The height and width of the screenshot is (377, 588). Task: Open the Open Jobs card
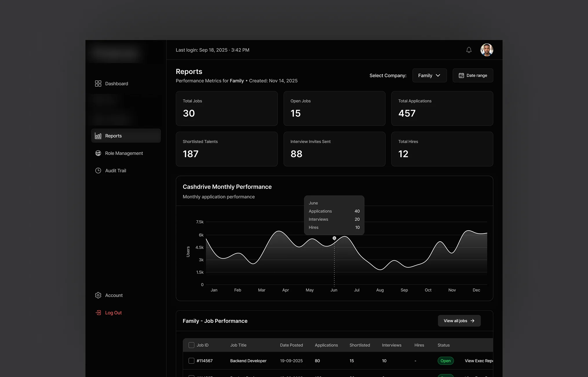[335, 108]
